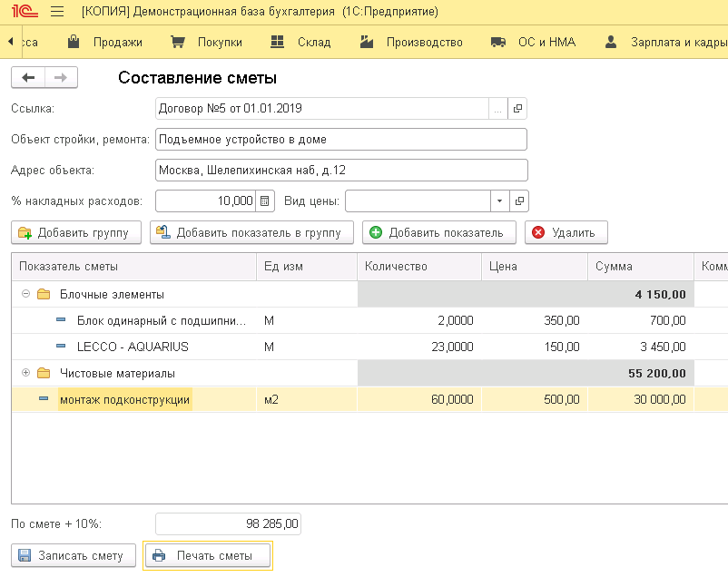Open the Продажи section

[106, 42]
